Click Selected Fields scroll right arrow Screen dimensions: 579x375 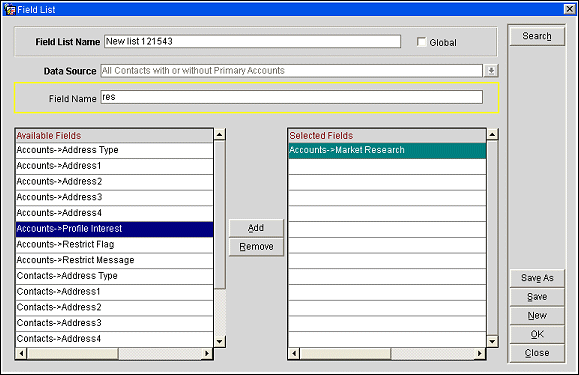coord(479,354)
